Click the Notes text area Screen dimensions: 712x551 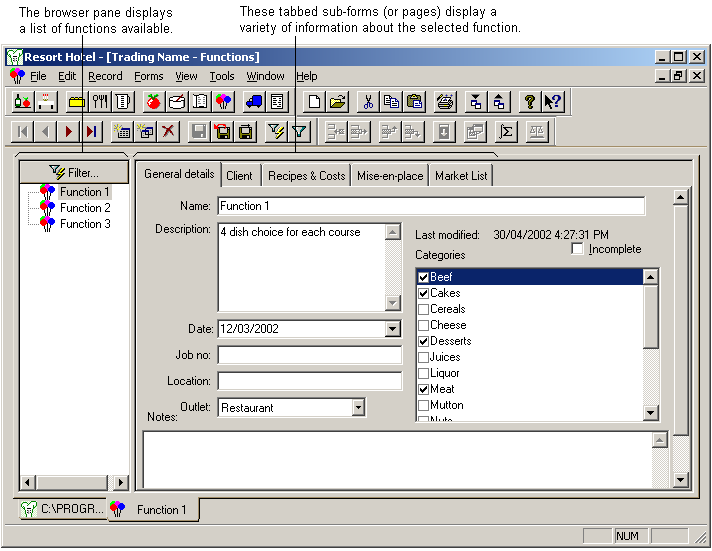(398, 460)
